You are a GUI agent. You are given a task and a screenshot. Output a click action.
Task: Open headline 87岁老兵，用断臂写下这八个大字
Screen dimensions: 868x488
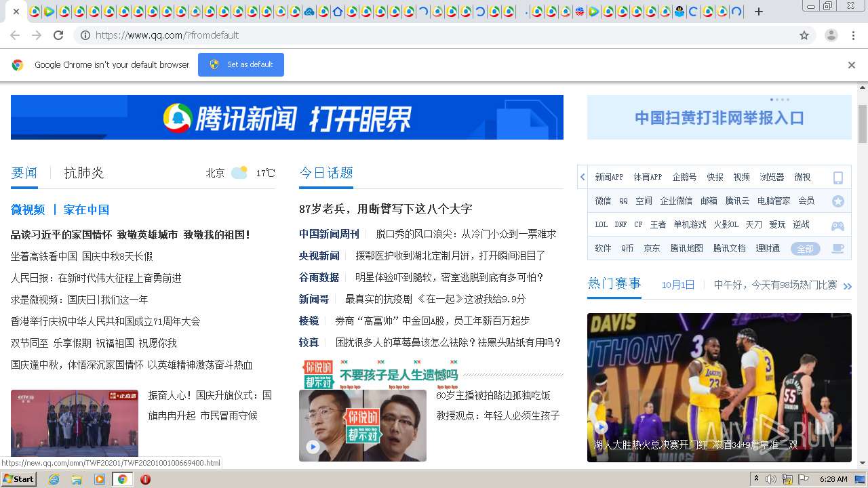point(386,209)
